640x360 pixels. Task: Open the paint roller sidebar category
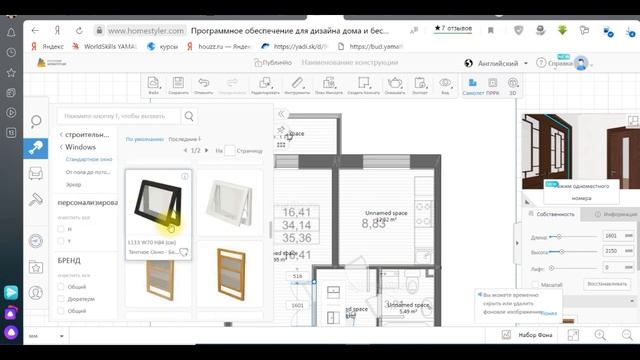point(36,200)
